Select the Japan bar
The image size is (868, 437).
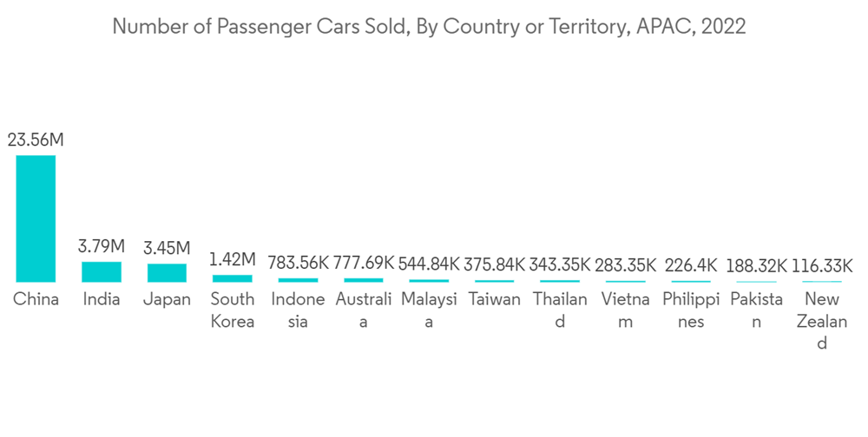click(167, 272)
